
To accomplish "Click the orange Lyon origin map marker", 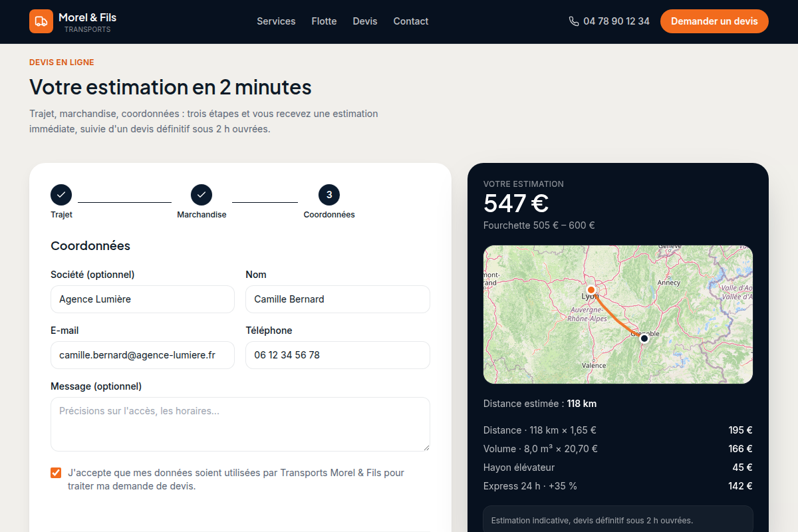I will click(x=591, y=290).
